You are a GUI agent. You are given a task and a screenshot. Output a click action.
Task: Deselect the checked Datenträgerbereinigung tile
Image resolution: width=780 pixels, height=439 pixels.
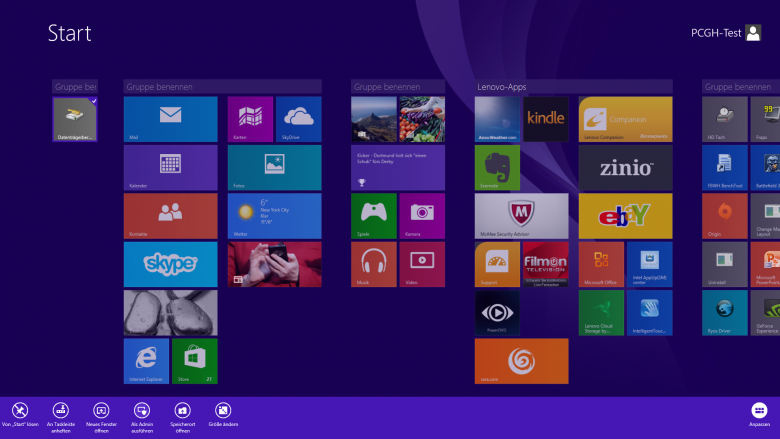click(75, 119)
